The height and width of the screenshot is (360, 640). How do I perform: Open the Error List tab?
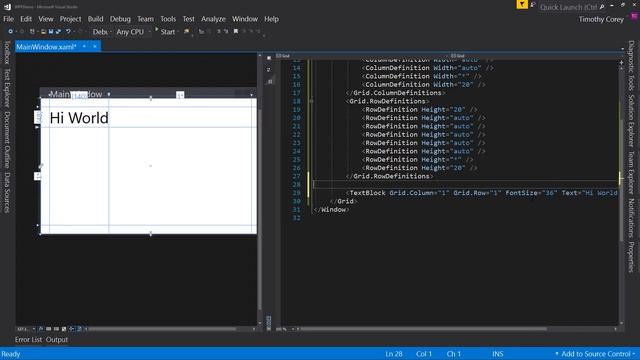point(28,340)
